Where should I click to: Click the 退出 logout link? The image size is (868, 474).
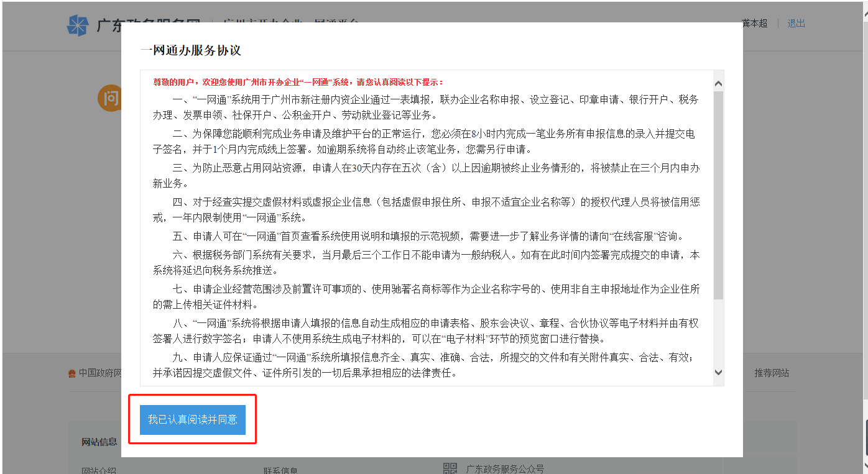point(796,23)
